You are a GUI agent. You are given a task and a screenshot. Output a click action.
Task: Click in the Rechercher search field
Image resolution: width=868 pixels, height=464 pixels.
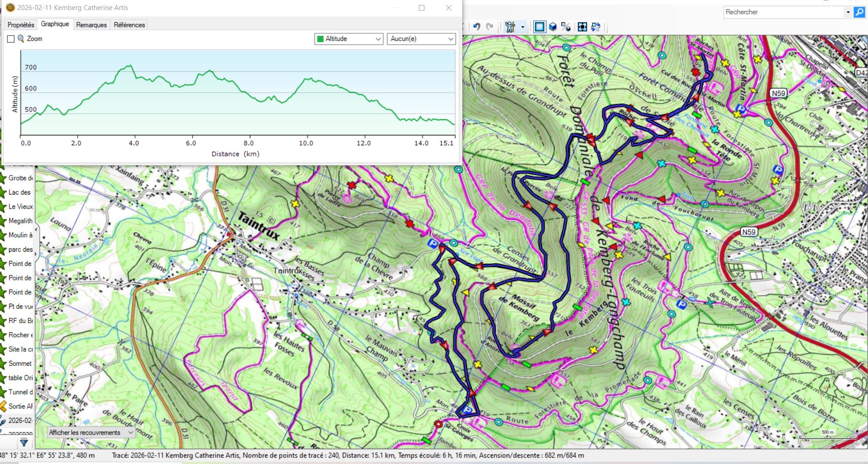tap(783, 12)
